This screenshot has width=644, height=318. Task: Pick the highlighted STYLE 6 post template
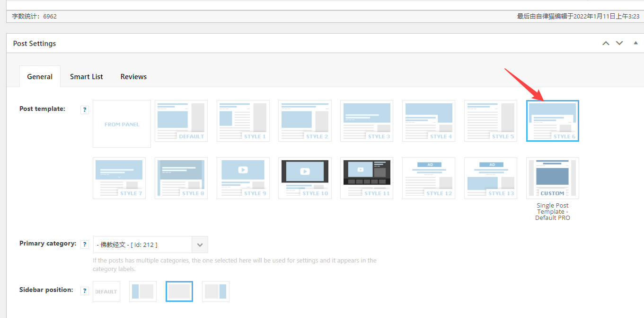click(x=553, y=121)
